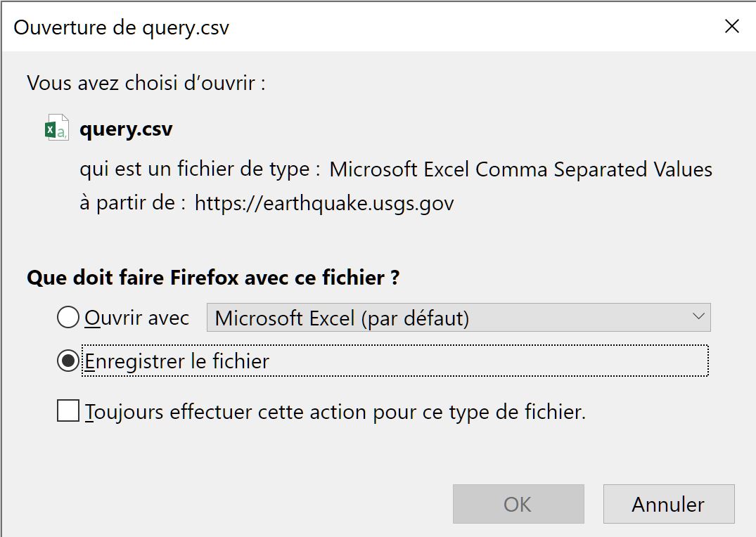Image resolution: width=756 pixels, height=537 pixels.
Task: Click the "à partir de" label
Action: (x=132, y=203)
